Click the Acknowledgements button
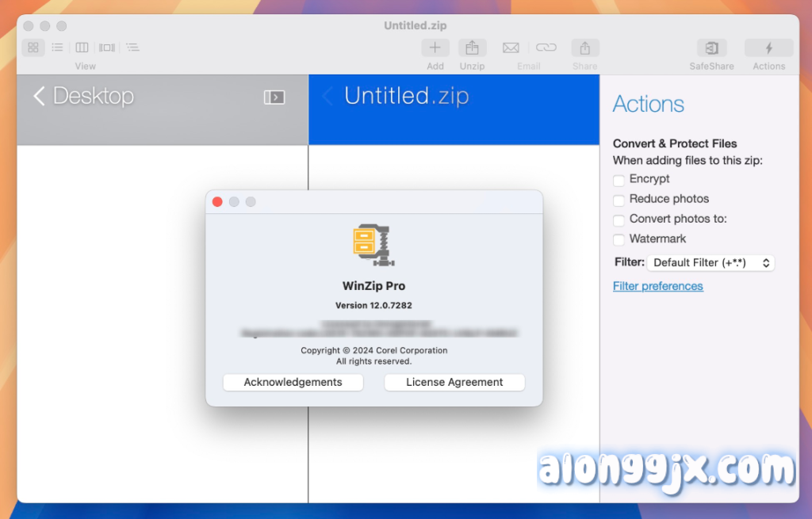 coord(293,383)
